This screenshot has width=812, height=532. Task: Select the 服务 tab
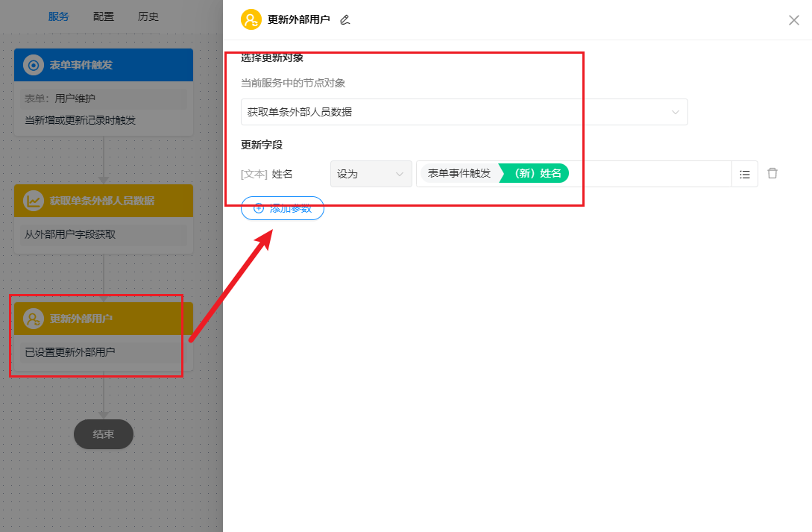coord(59,16)
